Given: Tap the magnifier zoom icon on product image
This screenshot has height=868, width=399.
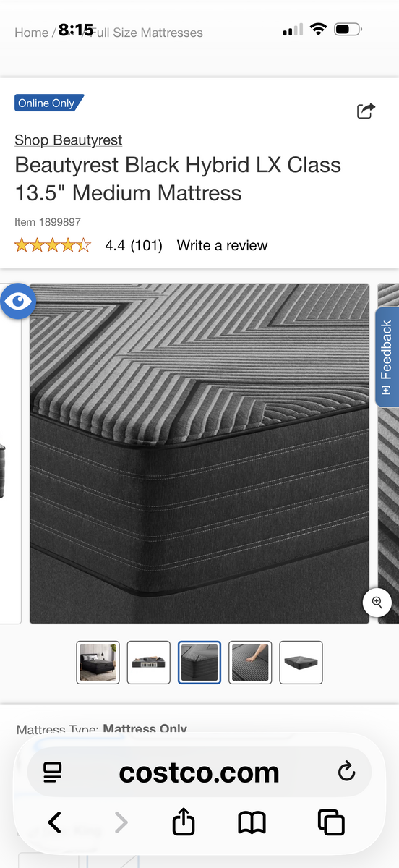Looking at the screenshot, I should click(377, 602).
